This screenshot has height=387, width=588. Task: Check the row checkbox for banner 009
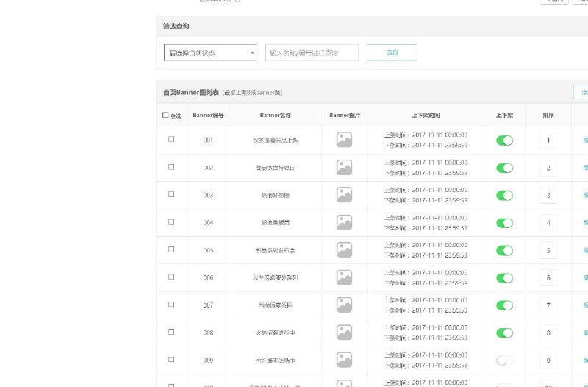click(x=171, y=359)
